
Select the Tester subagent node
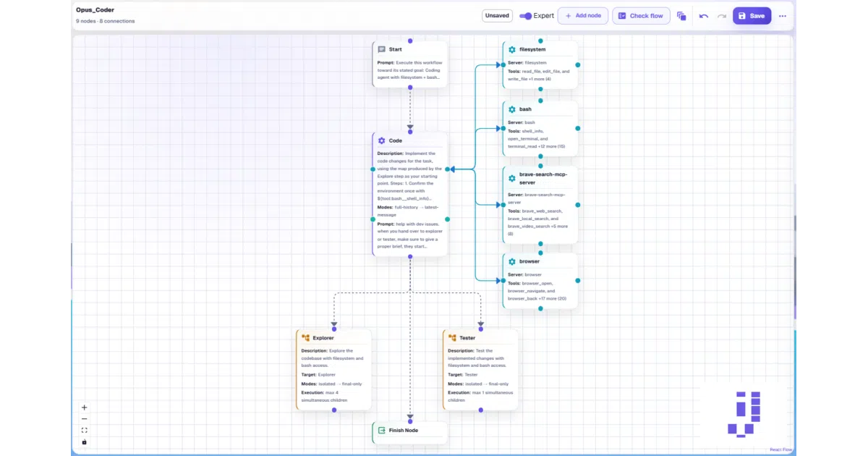480,370
